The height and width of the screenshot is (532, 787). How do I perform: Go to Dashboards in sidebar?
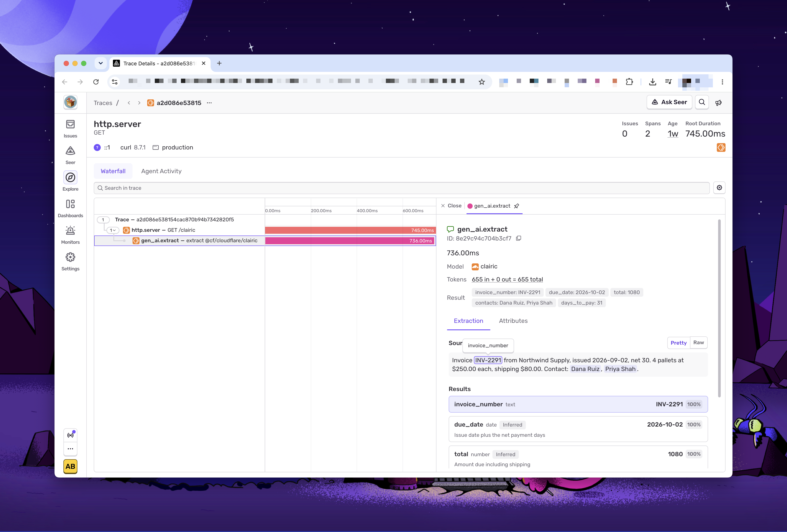point(70,208)
